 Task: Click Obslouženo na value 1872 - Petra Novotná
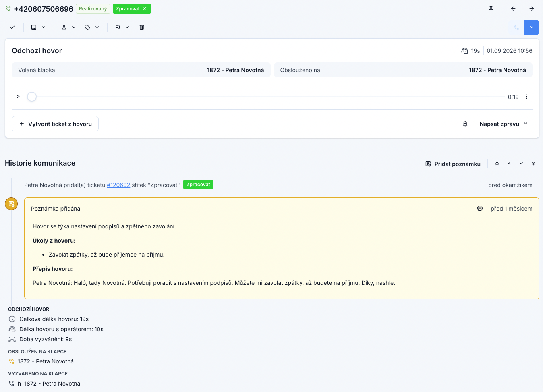pyautogui.click(x=497, y=70)
